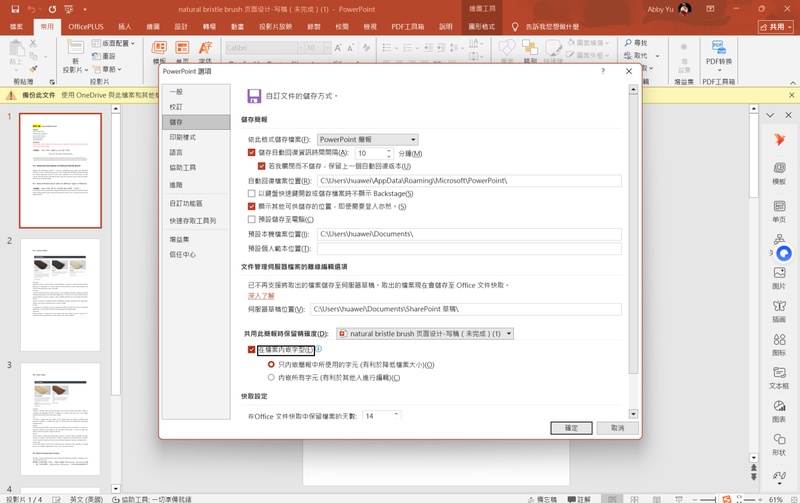Viewport: 800px width, 503px height.
Task: Toggle 儲存自動回復資訊時間間隔 checkbox
Action: (251, 153)
